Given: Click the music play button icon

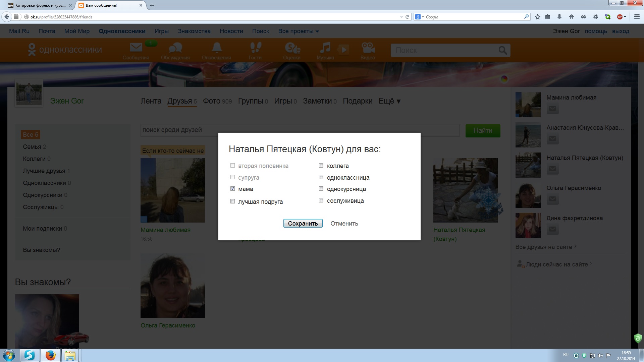Looking at the screenshot, I should point(343,50).
